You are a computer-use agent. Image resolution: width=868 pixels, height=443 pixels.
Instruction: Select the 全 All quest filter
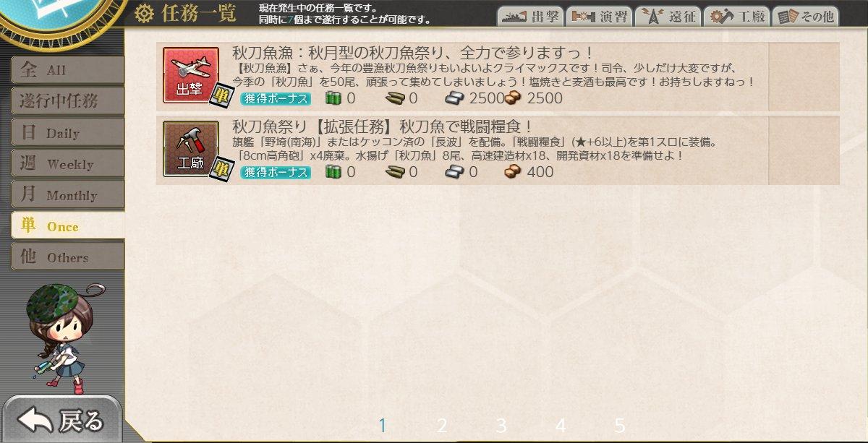[x=67, y=70]
